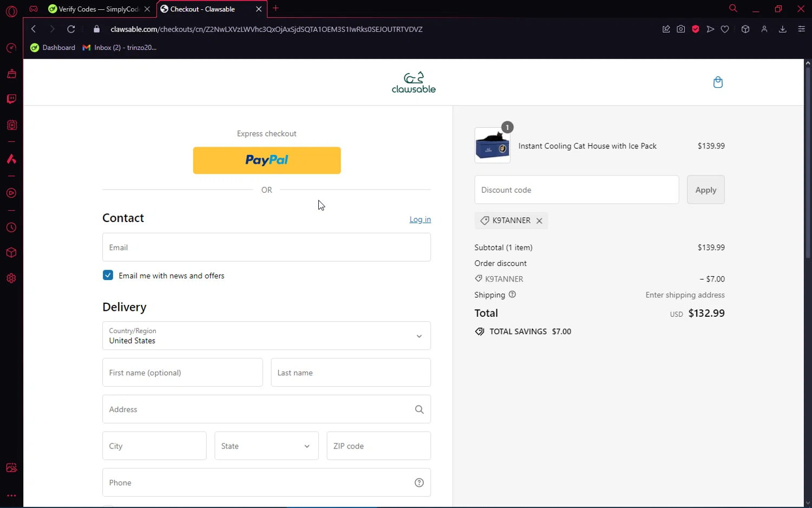This screenshot has width=812, height=508.
Task: Open the extensions cube in toolbar
Action: 745,29
